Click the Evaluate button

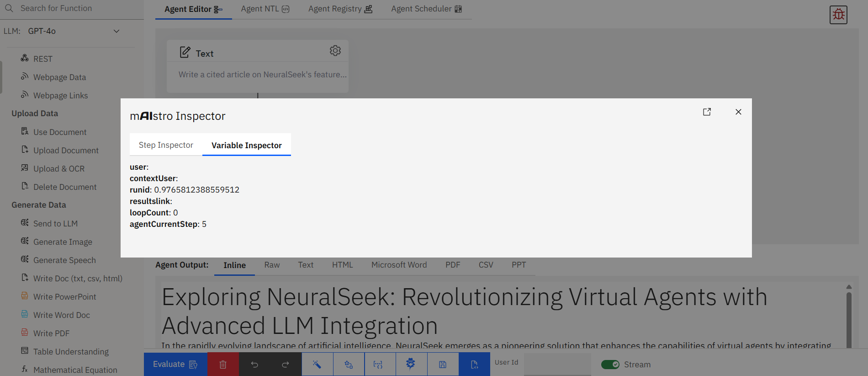coord(175,364)
